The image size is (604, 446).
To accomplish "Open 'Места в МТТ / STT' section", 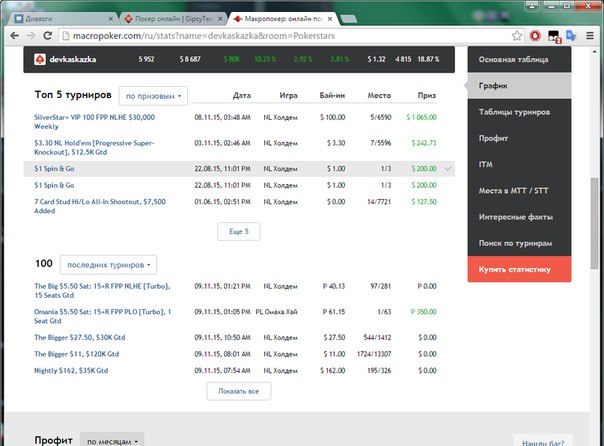I will tap(519, 191).
